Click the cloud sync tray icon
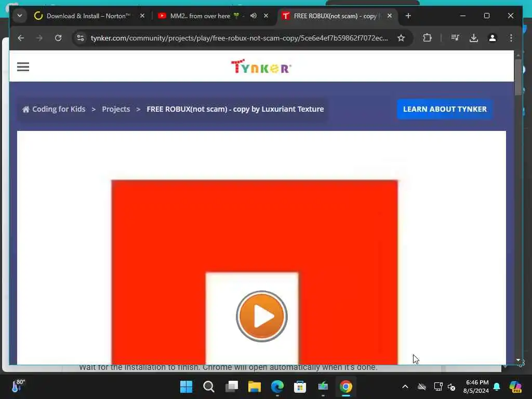532x399 pixels. point(422,387)
